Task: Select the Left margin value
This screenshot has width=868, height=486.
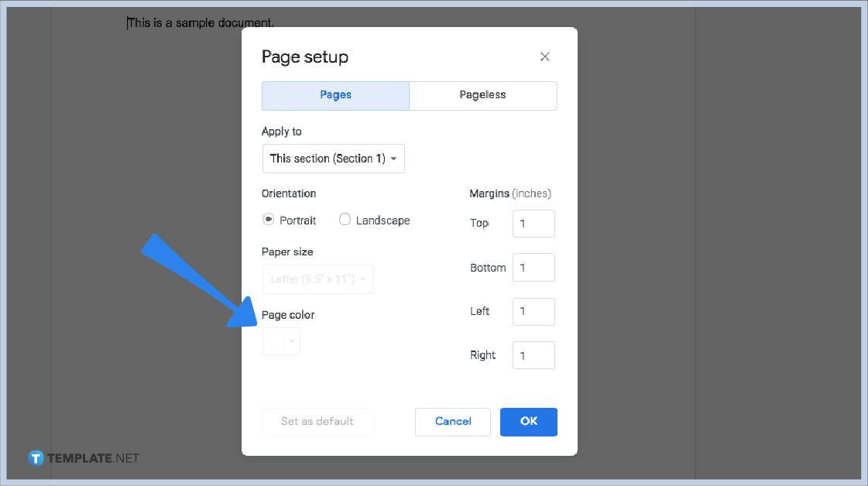Action: point(533,311)
